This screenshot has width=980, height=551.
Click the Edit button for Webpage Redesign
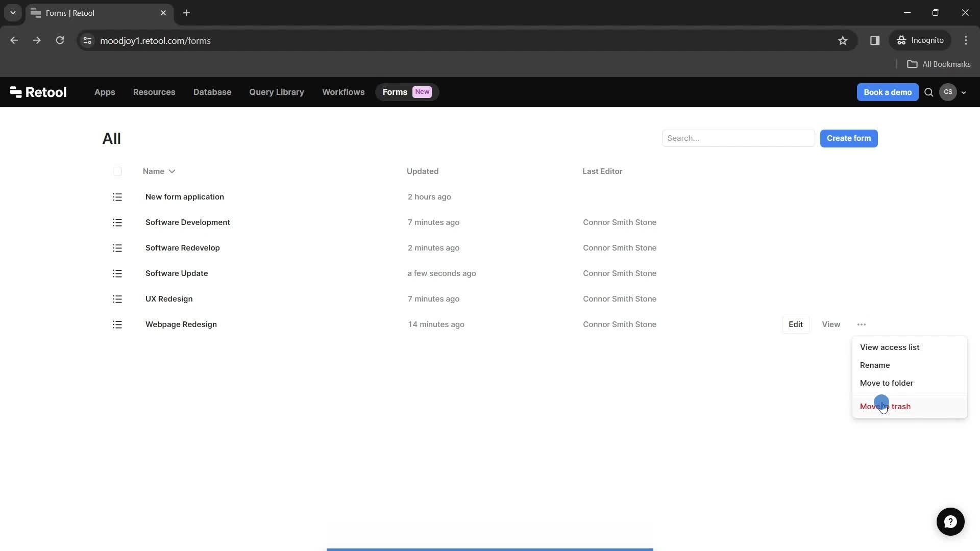[x=796, y=323]
